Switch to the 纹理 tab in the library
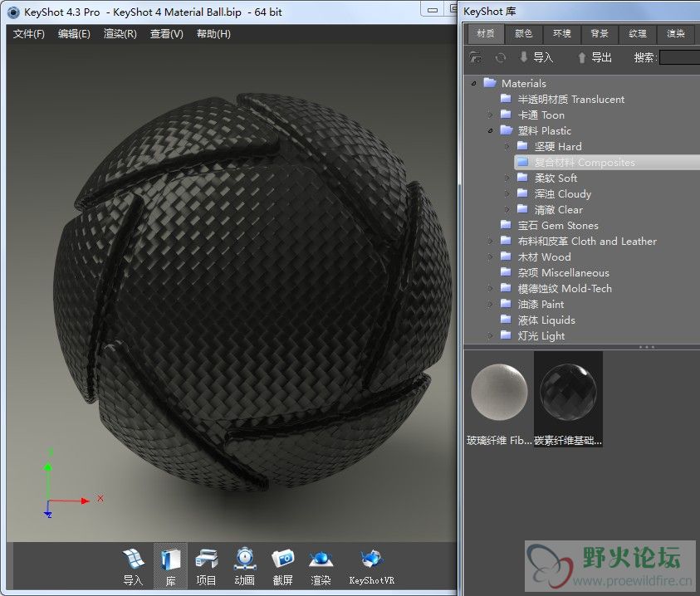Image resolution: width=700 pixels, height=596 pixels. click(x=638, y=33)
